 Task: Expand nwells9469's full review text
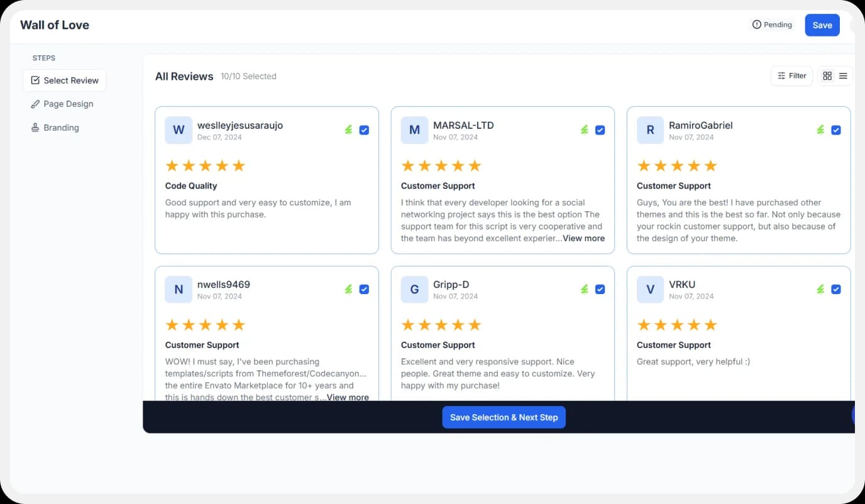coord(347,397)
